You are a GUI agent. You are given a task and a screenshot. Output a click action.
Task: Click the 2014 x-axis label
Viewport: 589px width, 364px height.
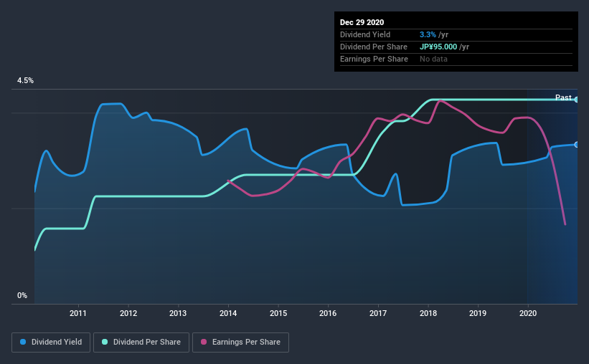(228, 313)
